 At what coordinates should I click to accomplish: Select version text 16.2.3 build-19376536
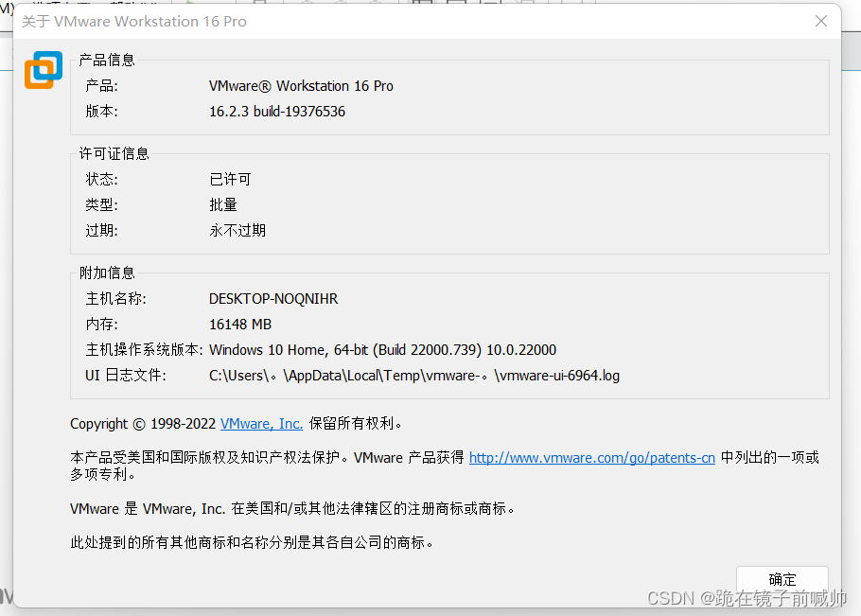[x=277, y=112]
